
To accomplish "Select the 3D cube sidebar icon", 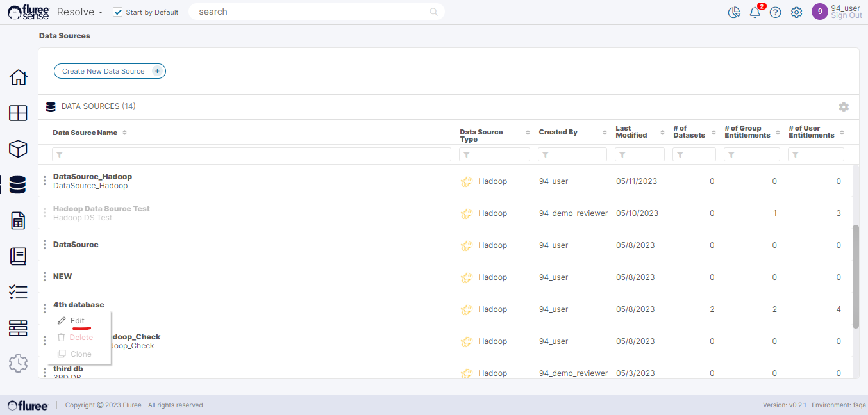I will coord(18,149).
